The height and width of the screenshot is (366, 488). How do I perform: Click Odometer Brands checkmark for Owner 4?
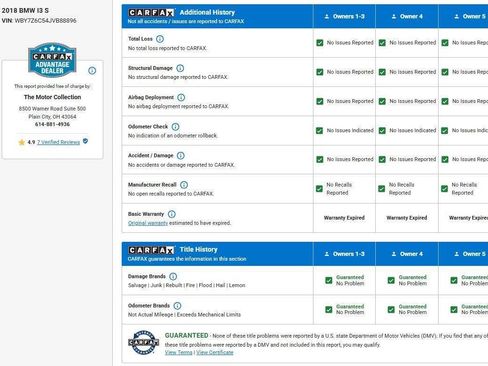(391, 310)
